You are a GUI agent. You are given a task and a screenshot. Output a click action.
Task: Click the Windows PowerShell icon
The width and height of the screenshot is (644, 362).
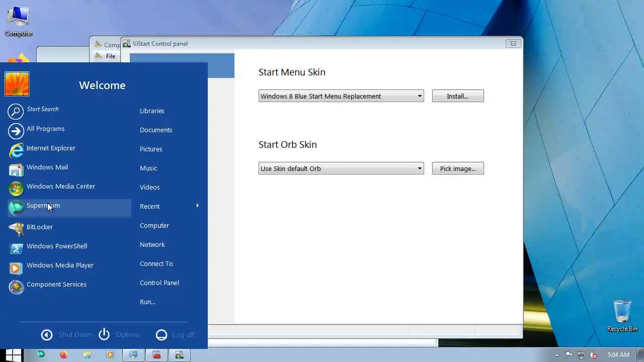point(16,248)
